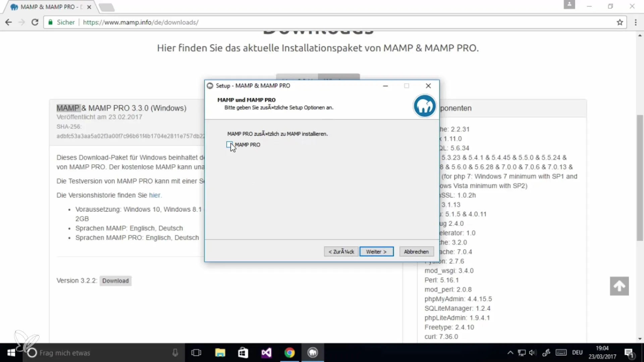This screenshot has height=362, width=644.
Task: Click the Cortana microphone icon
Action: tap(175, 353)
